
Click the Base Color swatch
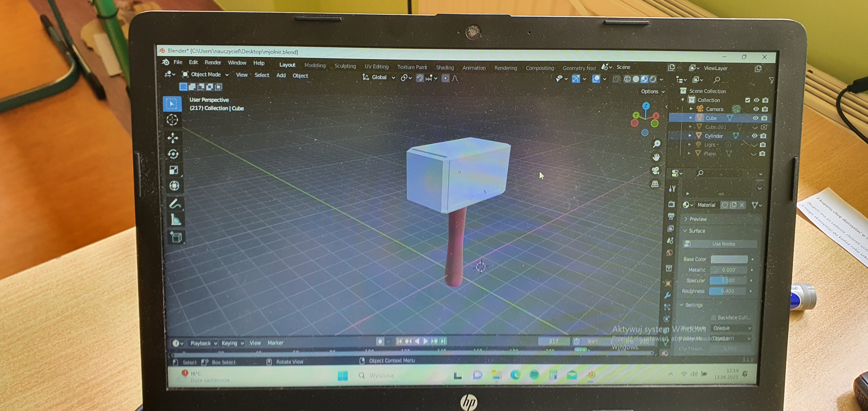click(x=729, y=259)
